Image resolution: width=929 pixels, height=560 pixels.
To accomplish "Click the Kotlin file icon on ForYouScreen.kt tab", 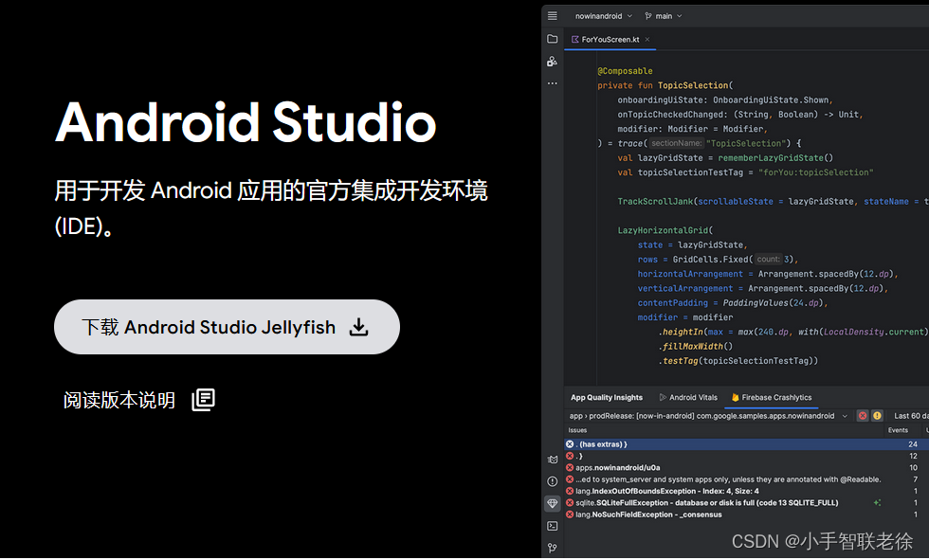I will coord(574,40).
